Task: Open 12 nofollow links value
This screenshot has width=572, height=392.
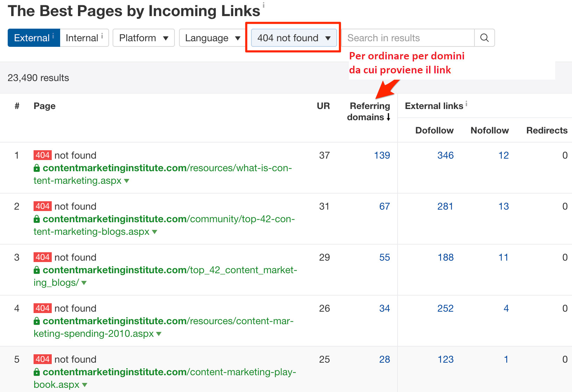Action: pos(503,155)
